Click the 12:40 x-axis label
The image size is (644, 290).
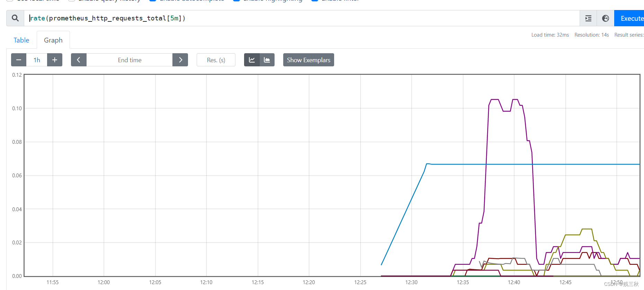pyautogui.click(x=514, y=282)
